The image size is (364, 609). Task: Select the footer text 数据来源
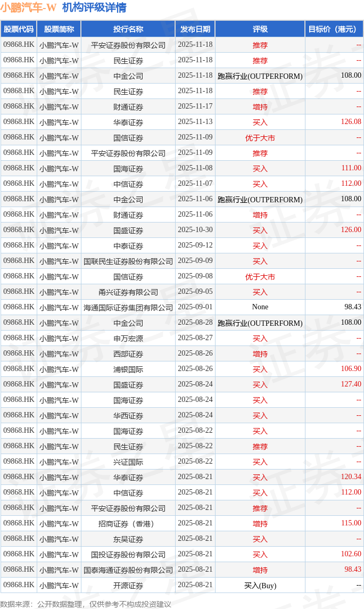coord(15,604)
